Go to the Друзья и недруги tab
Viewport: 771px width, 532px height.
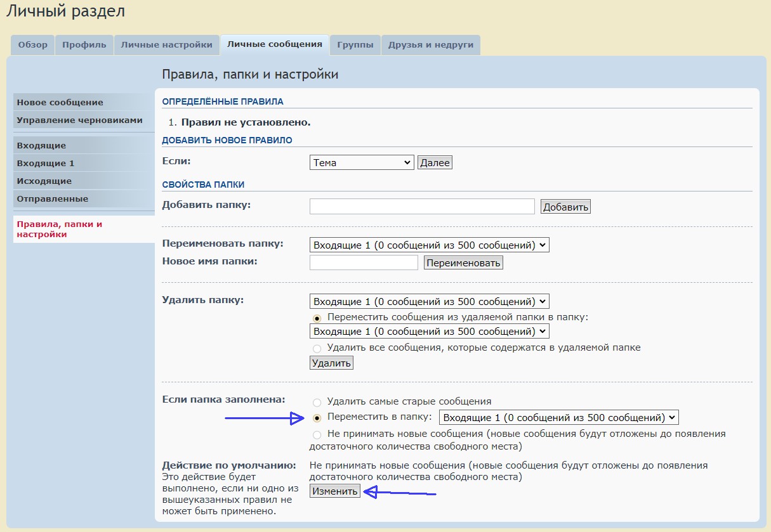click(x=431, y=45)
